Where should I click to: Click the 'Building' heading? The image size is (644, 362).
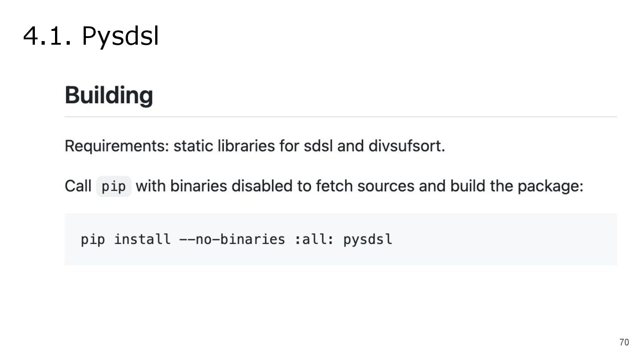pos(109,95)
